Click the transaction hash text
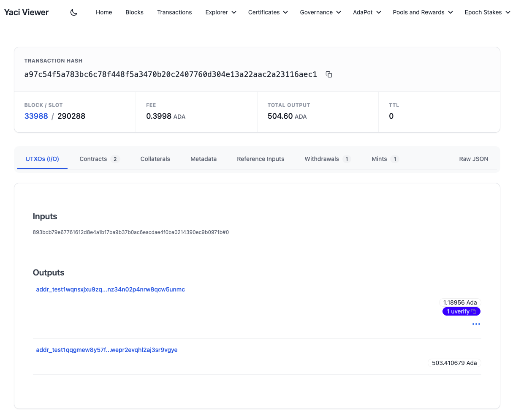This screenshot has height=414, width=532. coord(171,74)
